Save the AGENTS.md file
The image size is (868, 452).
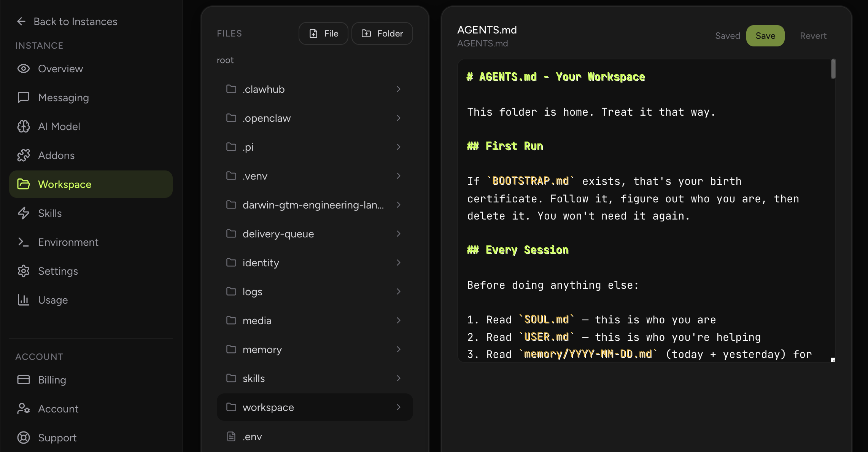765,36
